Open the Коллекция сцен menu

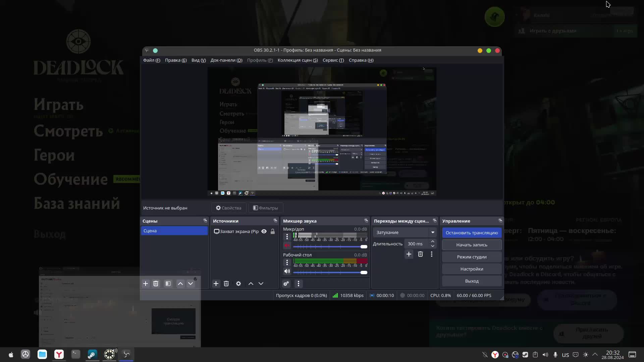pyautogui.click(x=298, y=60)
